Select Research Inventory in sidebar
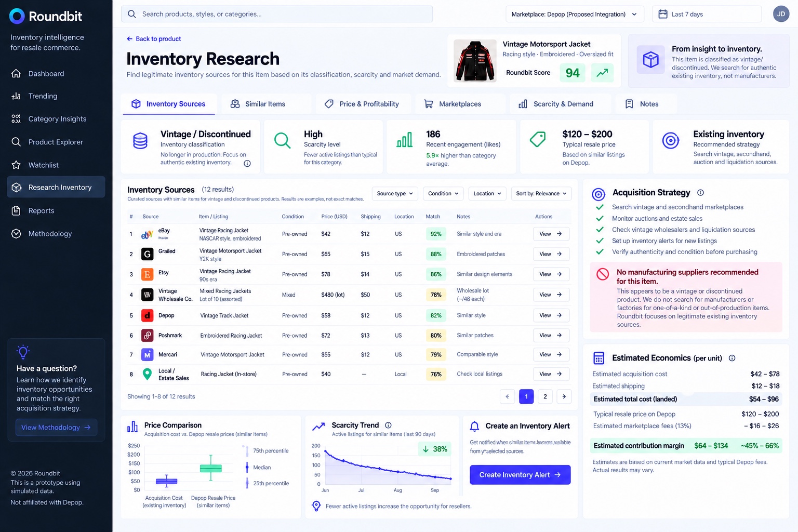 [x=56, y=187]
